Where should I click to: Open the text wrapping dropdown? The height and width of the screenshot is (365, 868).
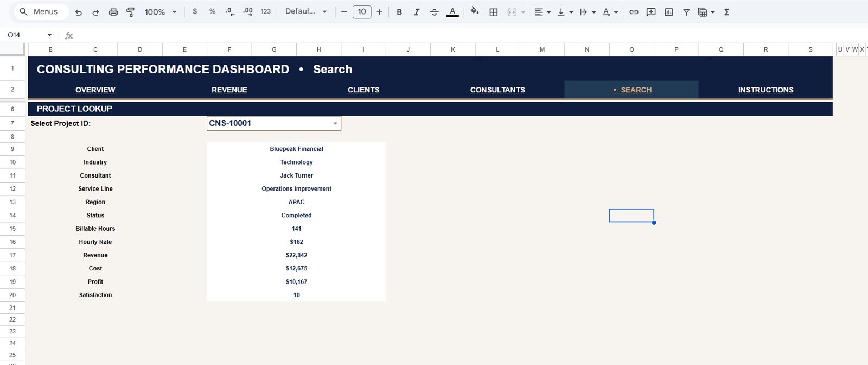[x=588, y=12]
